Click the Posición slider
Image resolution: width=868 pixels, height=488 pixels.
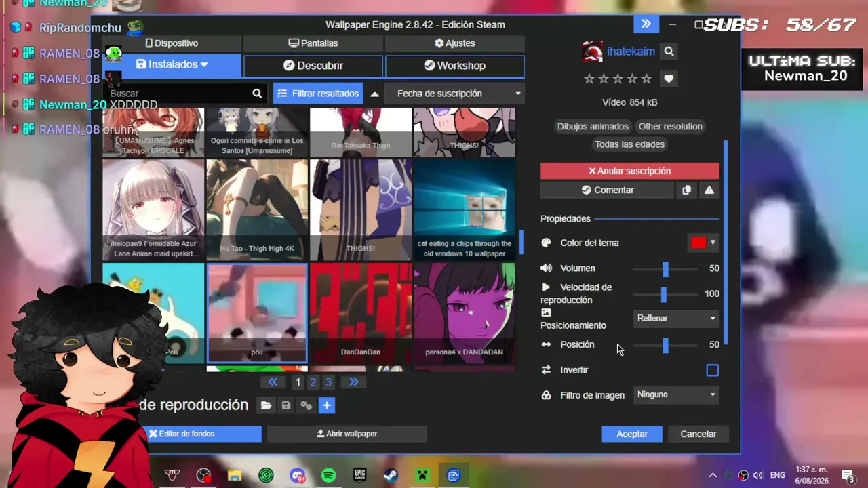(665, 345)
